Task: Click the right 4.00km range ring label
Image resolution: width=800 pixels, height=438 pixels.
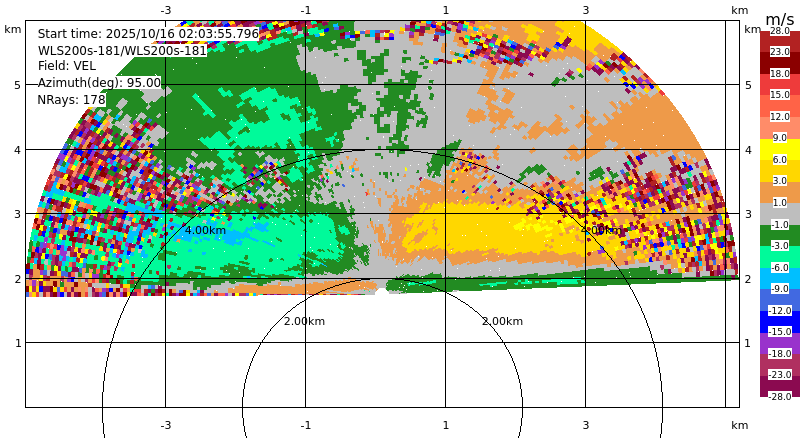Action: pyautogui.click(x=602, y=230)
